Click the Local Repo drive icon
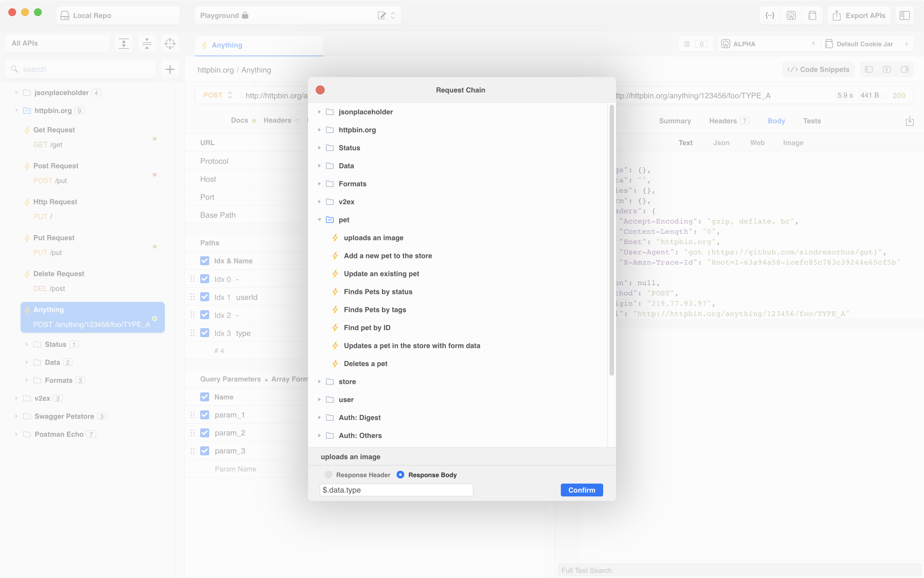The height and width of the screenshot is (578, 924). 65,15
